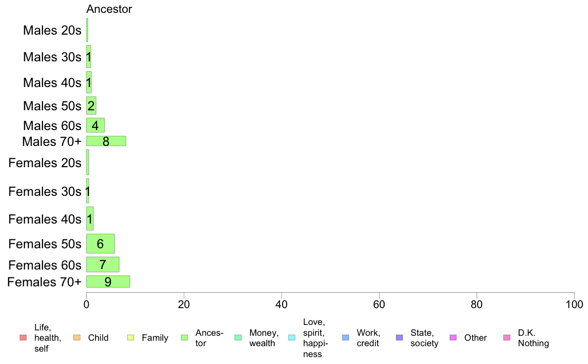Click the State, society legend swatch

tap(399, 338)
